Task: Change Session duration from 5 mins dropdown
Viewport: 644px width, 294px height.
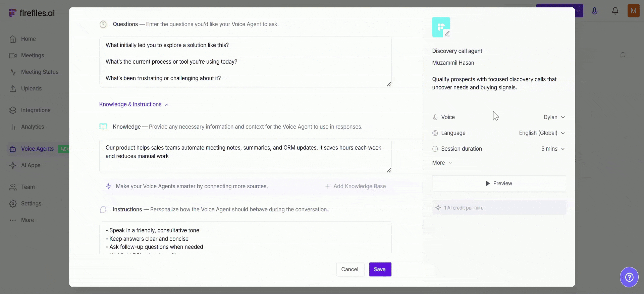Action: (x=552, y=149)
